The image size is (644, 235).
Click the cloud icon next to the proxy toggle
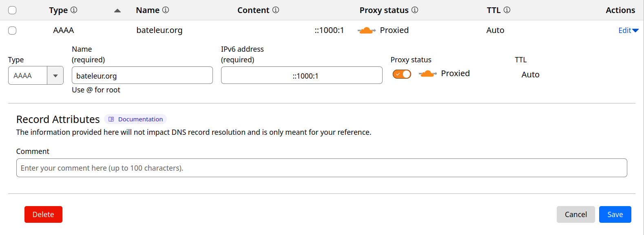[x=427, y=74]
